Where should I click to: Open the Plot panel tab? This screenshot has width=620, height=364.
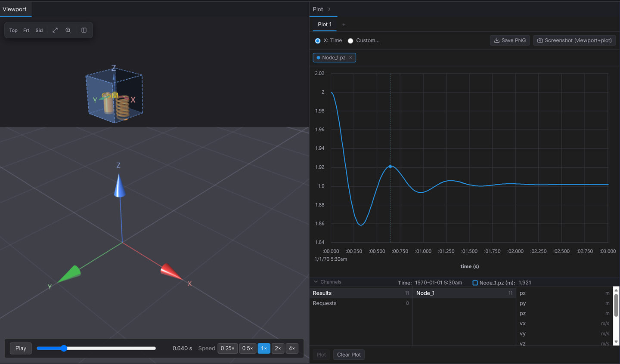(318, 9)
